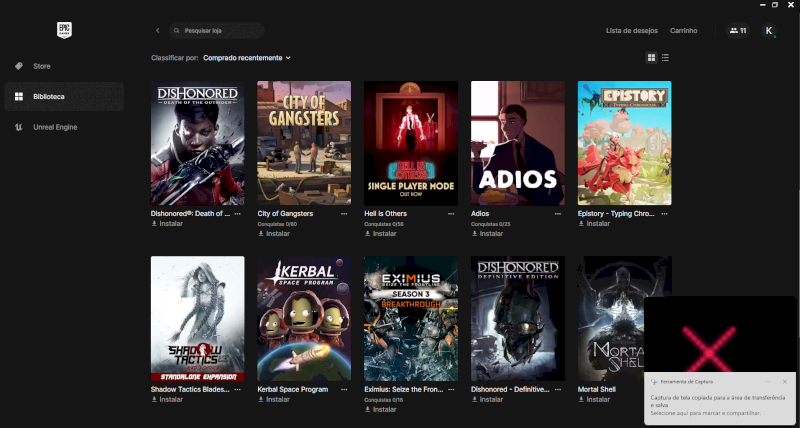The image size is (800, 428).
Task: Click the Pesquisar loja search field
Action: [215, 31]
